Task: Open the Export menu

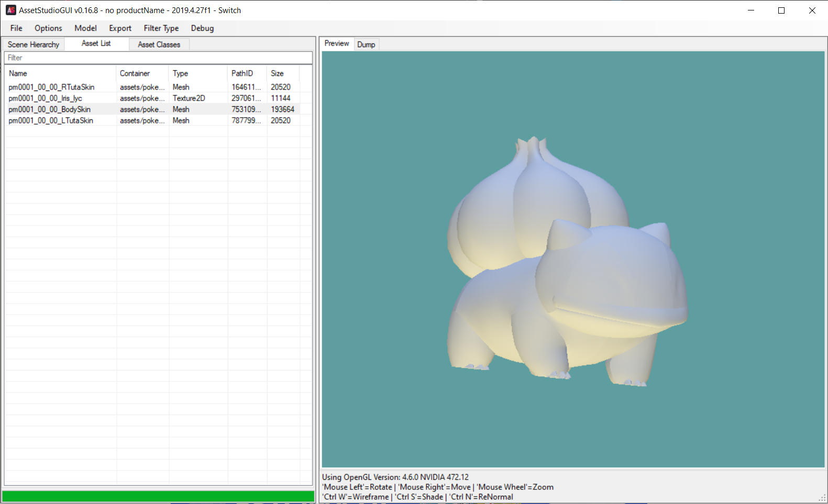Action: [120, 28]
